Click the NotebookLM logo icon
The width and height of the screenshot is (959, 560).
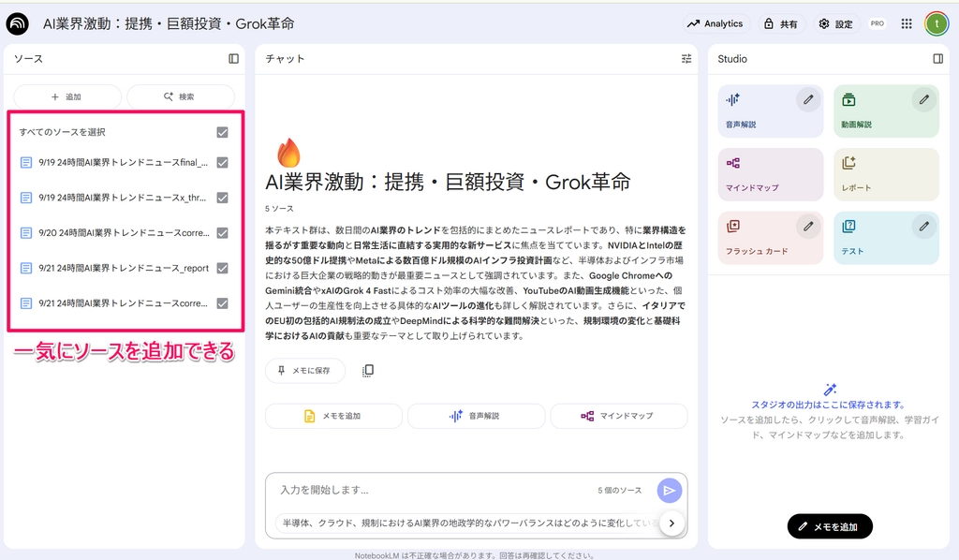[17, 23]
